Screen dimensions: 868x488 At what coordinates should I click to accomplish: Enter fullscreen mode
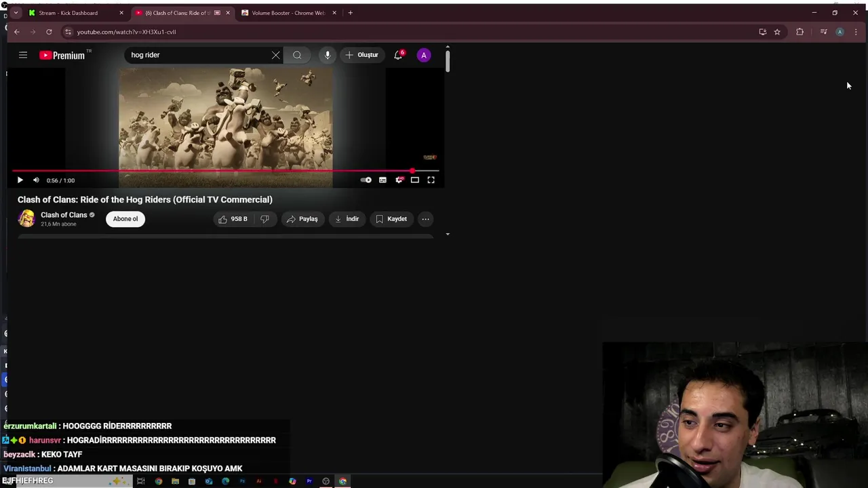(x=431, y=180)
